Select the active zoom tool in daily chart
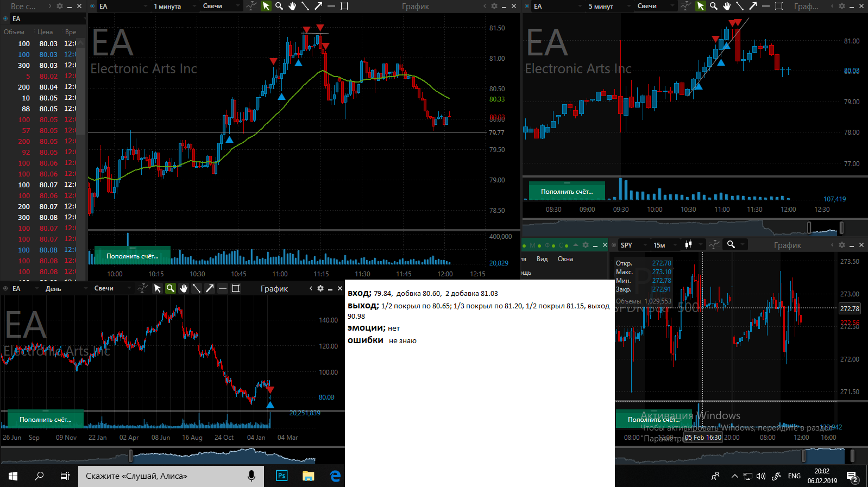 [x=171, y=288]
